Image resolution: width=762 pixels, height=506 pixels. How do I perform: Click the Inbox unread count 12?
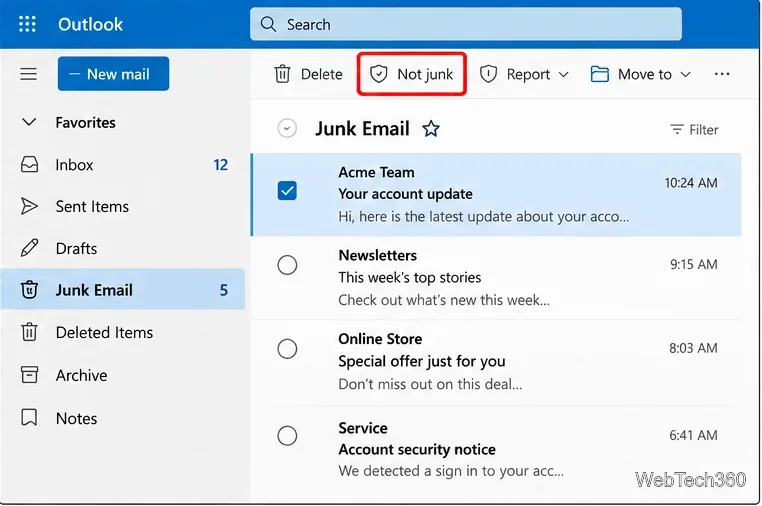pos(221,165)
